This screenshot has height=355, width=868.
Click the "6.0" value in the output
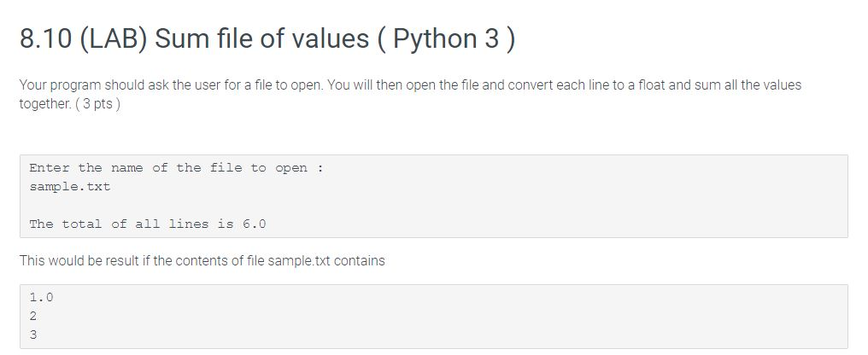click(254, 224)
